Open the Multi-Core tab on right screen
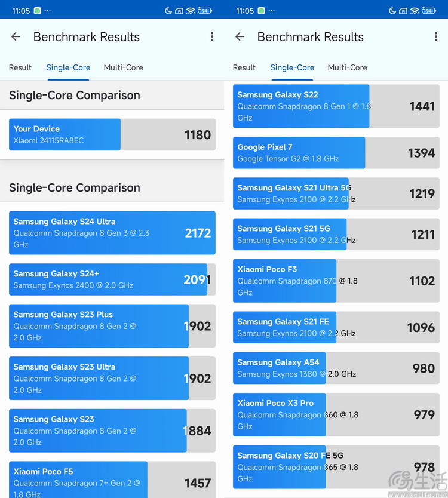 (347, 67)
